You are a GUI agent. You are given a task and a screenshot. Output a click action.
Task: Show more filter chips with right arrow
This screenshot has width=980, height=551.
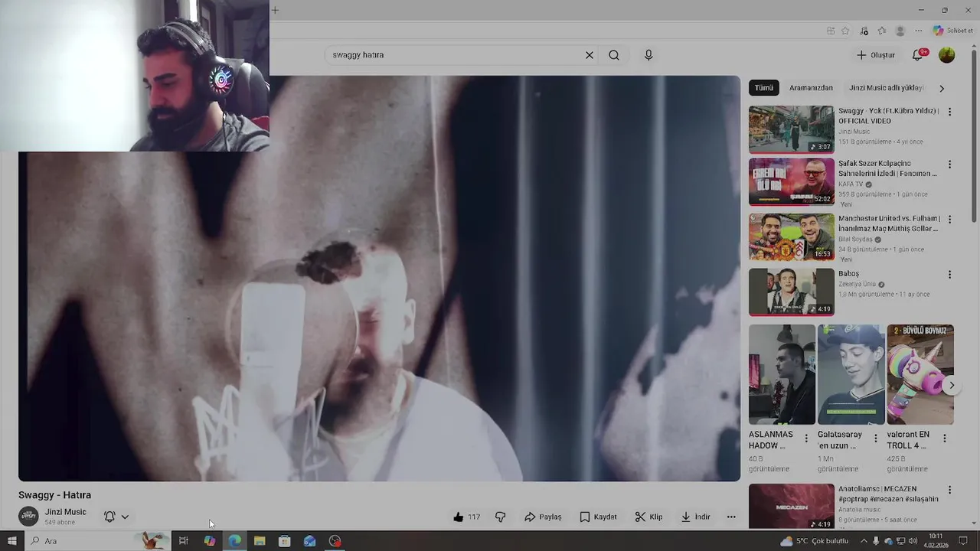point(942,88)
